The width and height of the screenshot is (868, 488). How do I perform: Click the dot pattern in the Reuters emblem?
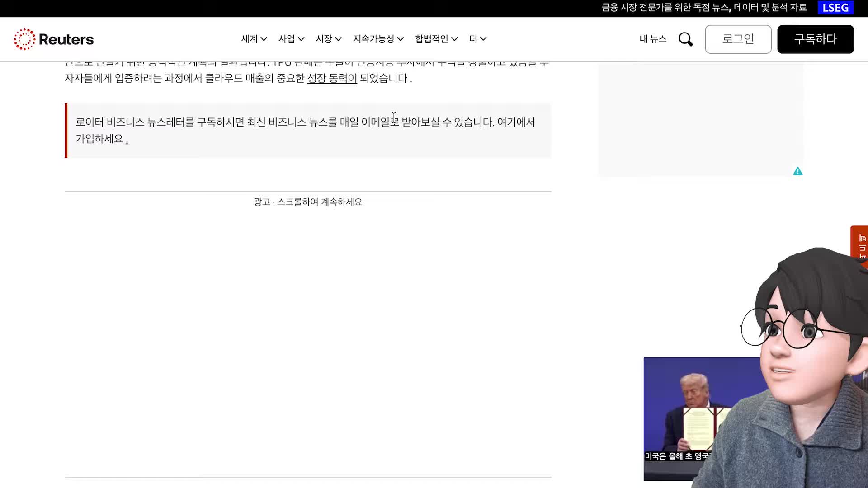click(x=26, y=39)
